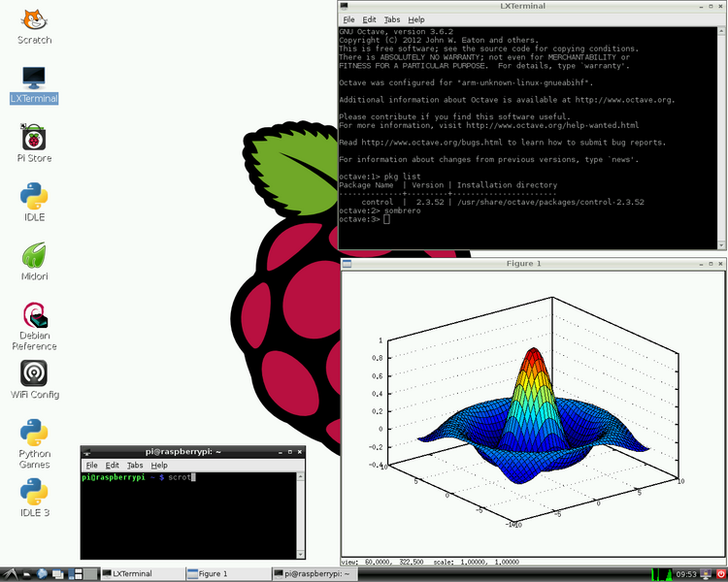Switch to the first desktop in pager

(x=75, y=574)
